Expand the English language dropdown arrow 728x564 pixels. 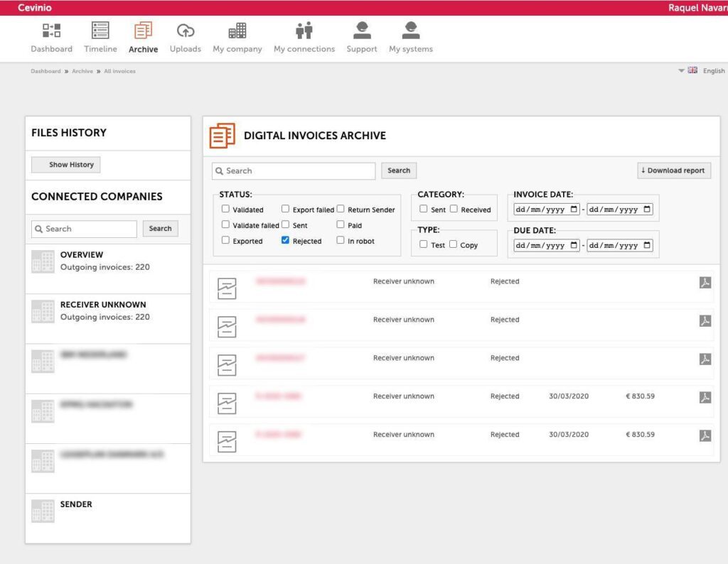click(681, 70)
